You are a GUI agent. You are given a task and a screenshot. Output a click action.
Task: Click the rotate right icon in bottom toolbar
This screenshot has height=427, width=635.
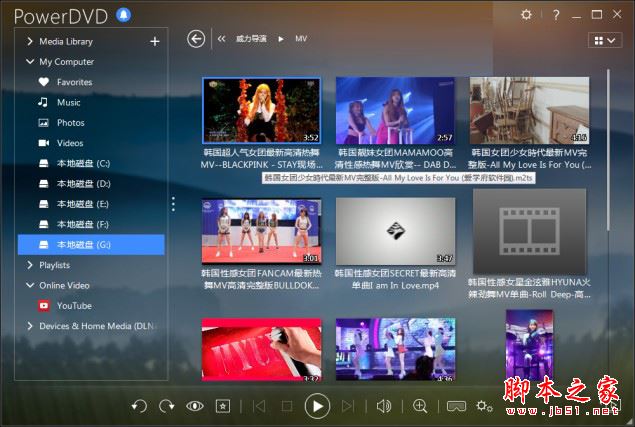pyautogui.click(x=166, y=406)
